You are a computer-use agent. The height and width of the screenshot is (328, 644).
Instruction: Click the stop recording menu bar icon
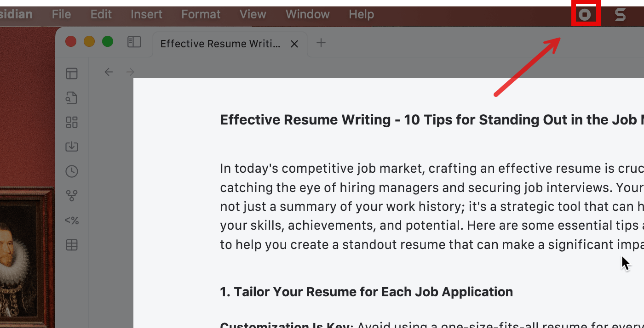click(585, 15)
